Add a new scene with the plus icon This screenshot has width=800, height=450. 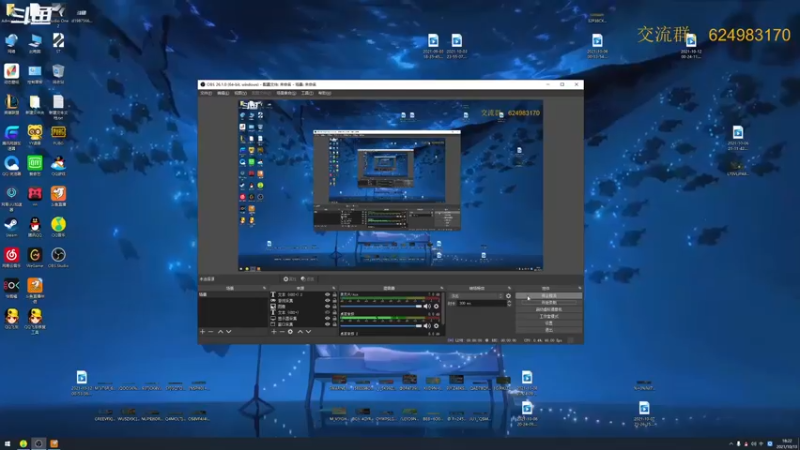(203, 332)
